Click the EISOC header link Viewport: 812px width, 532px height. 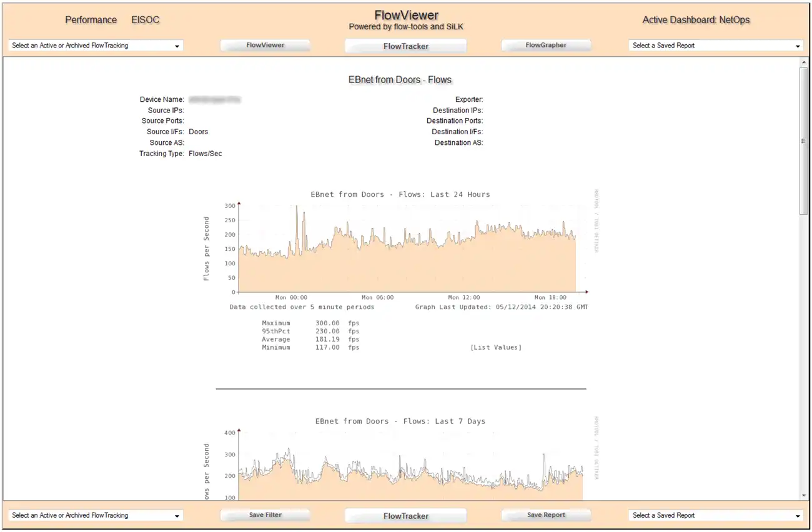coord(146,20)
